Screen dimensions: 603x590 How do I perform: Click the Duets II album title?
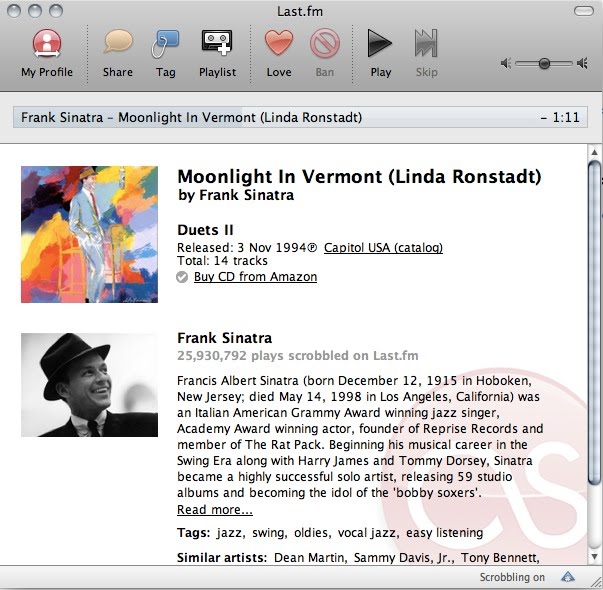205,230
